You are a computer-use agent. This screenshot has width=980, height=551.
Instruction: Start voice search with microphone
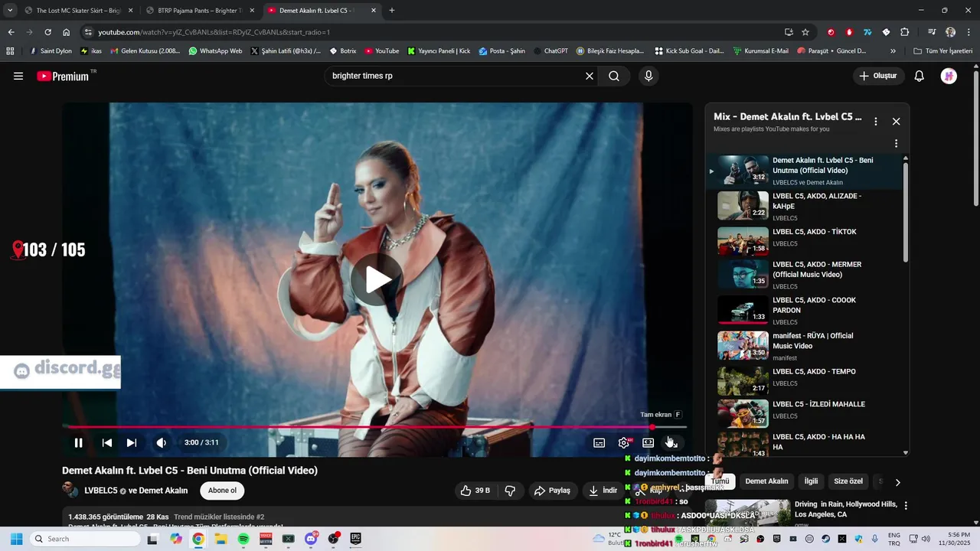648,76
